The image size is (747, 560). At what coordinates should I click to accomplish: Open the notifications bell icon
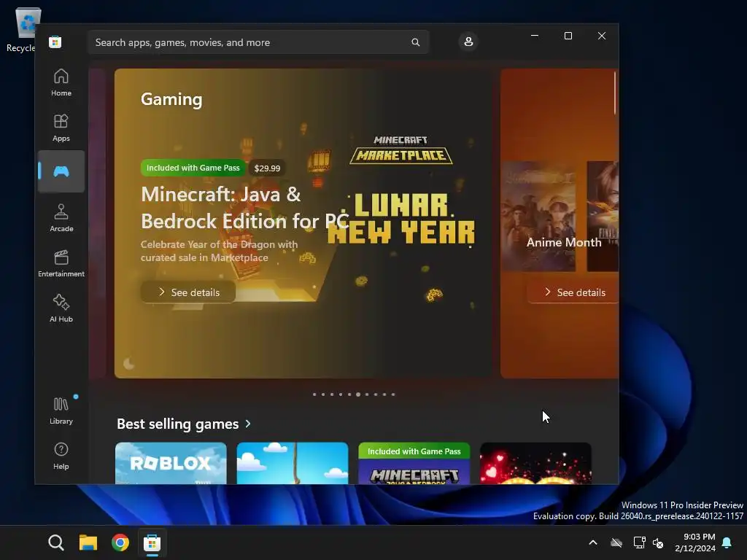727,542
